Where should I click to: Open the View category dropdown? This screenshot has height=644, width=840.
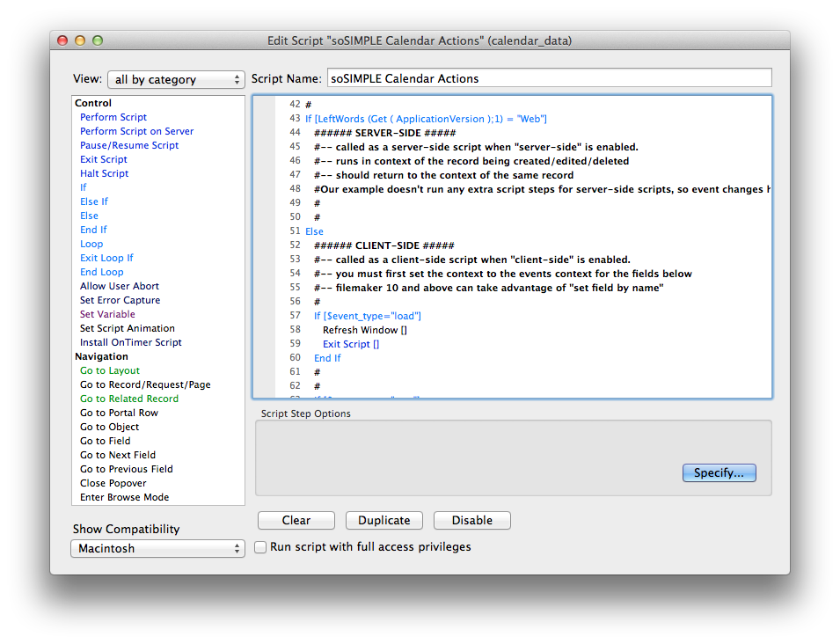pyautogui.click(x=176, y=79)
